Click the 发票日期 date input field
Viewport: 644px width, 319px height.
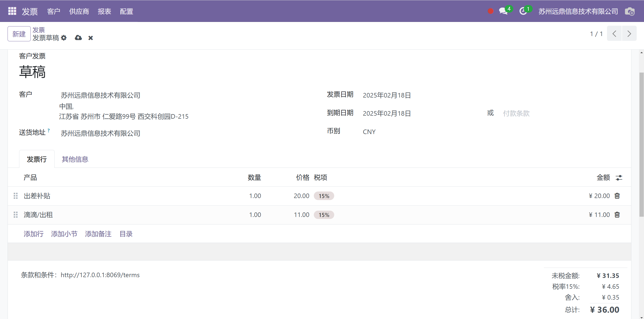387,95
